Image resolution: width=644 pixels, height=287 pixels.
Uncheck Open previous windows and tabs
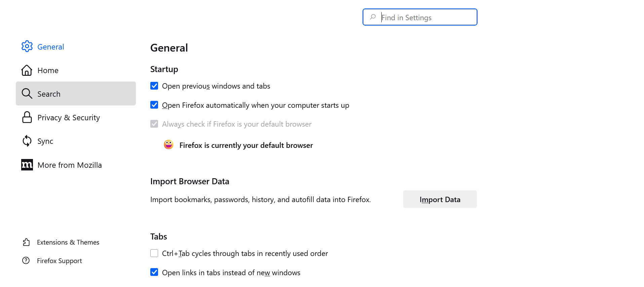pos(154,86)
